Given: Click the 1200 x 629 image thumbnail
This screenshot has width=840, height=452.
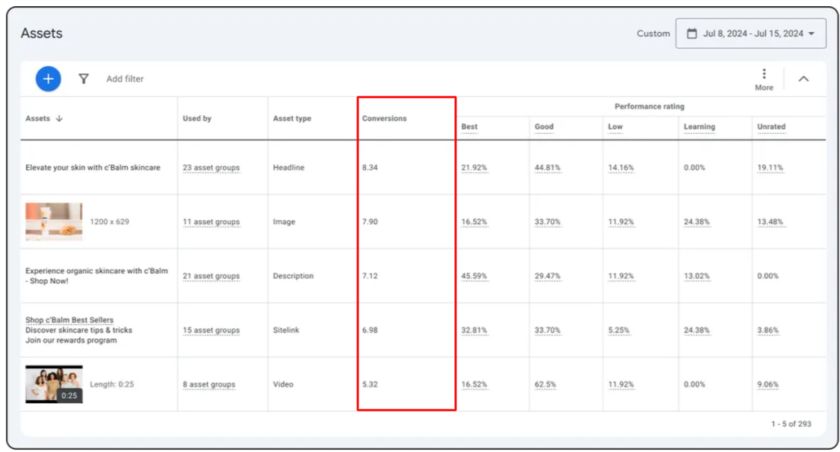Looking at the screenshot, I should [x=54, y=222].
